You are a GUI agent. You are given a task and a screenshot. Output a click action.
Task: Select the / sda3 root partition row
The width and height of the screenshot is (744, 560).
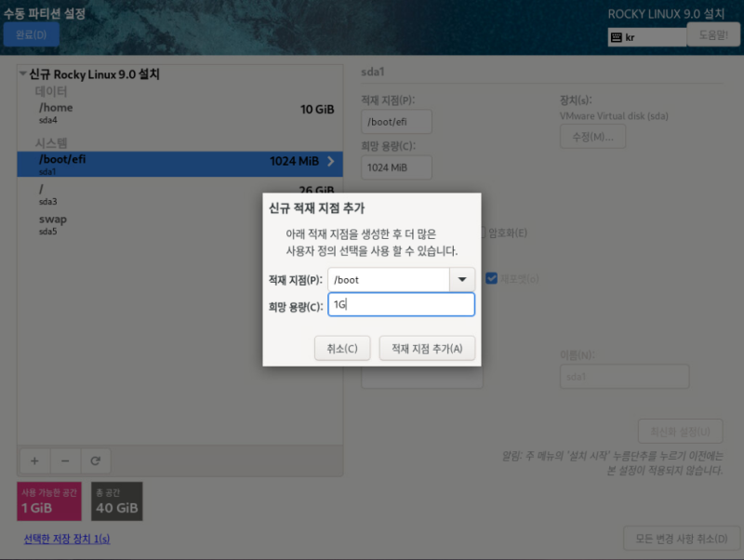pos(179,194)
